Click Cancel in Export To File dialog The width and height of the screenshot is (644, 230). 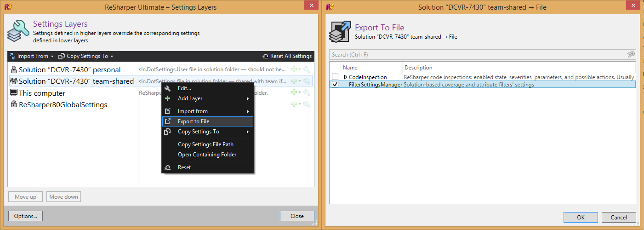click(619, 217)
